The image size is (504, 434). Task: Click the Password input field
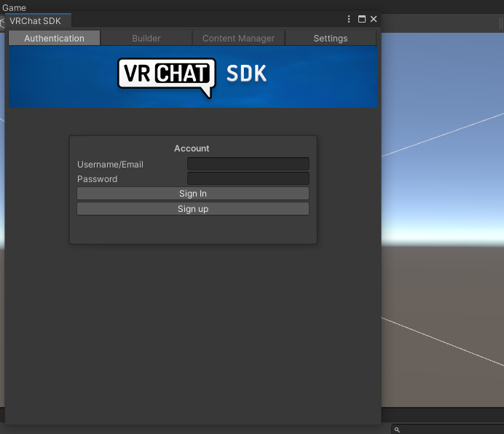point(248,178)
